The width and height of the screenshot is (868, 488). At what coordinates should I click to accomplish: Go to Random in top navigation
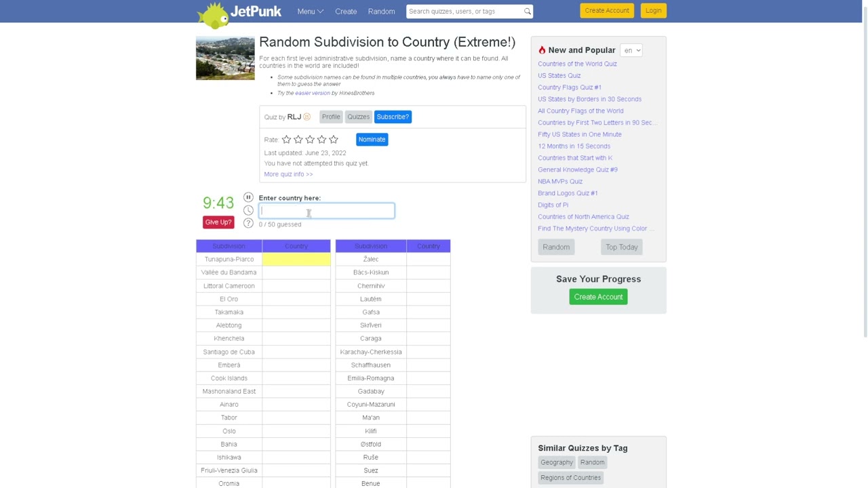(381, 12)
